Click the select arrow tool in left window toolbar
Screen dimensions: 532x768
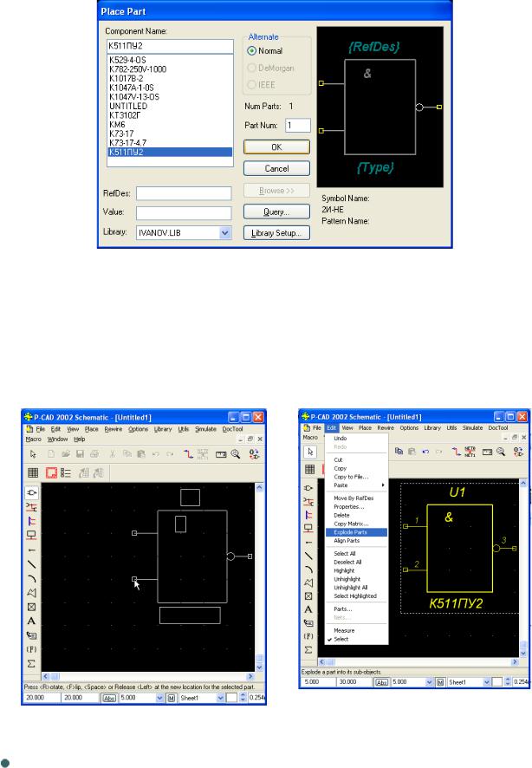(x=33, y=454)
